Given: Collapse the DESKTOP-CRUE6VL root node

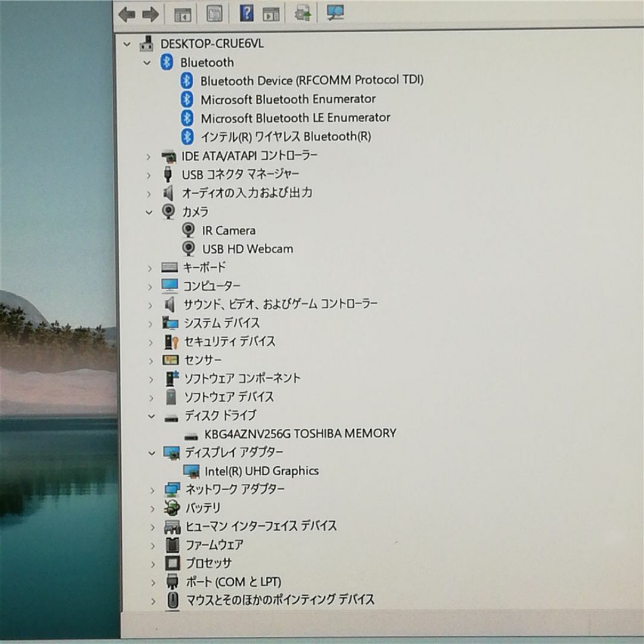Looking at the screenshot, I should pos(127,44).
